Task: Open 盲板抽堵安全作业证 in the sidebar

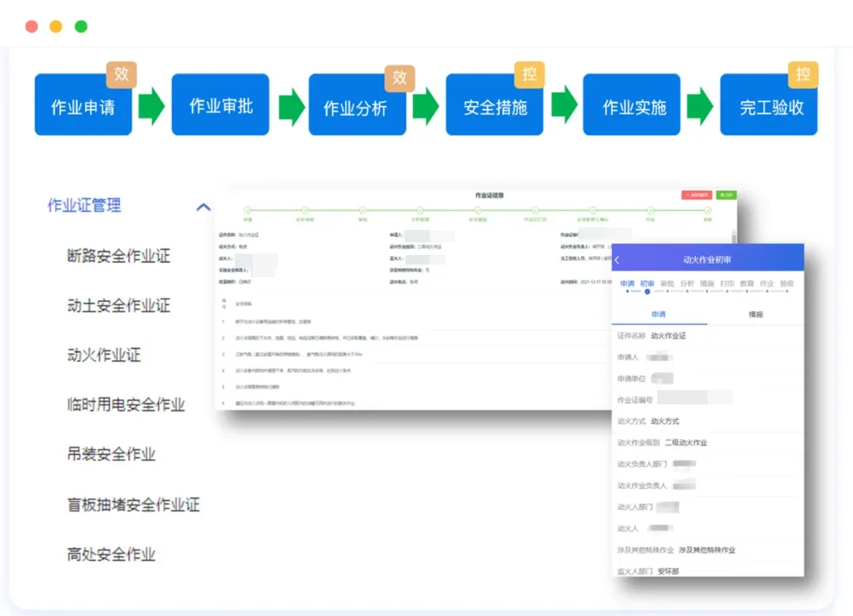Action: [x=133, y=505]
